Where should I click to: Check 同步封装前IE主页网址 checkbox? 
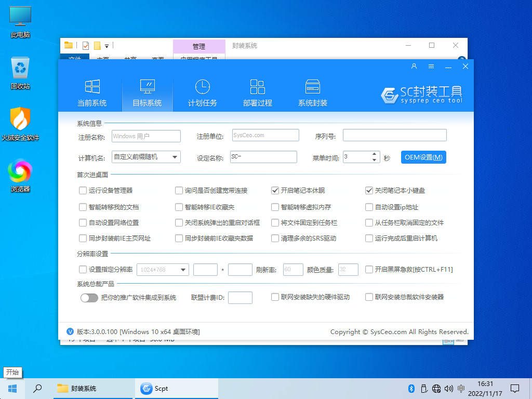[x=83, y=238]
